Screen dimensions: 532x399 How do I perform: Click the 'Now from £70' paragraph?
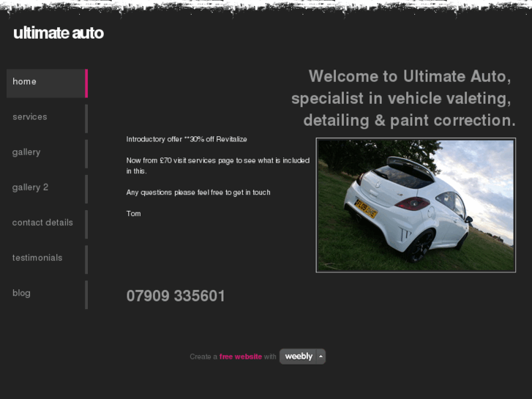(218, 165)
